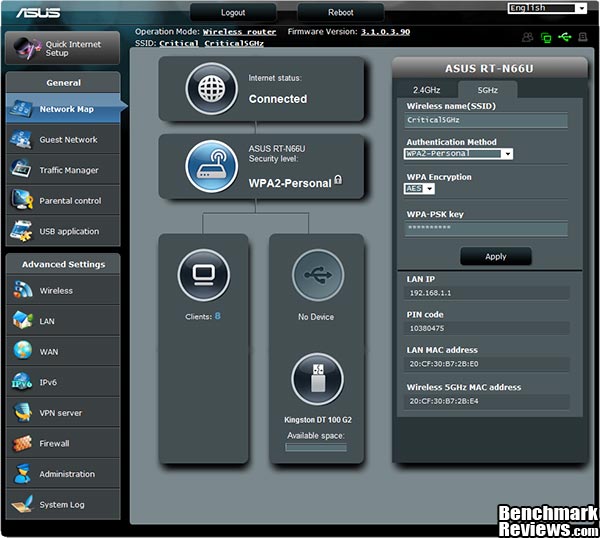
Task: Click the Firewall brick wall icon
Action: click(22, 443)
